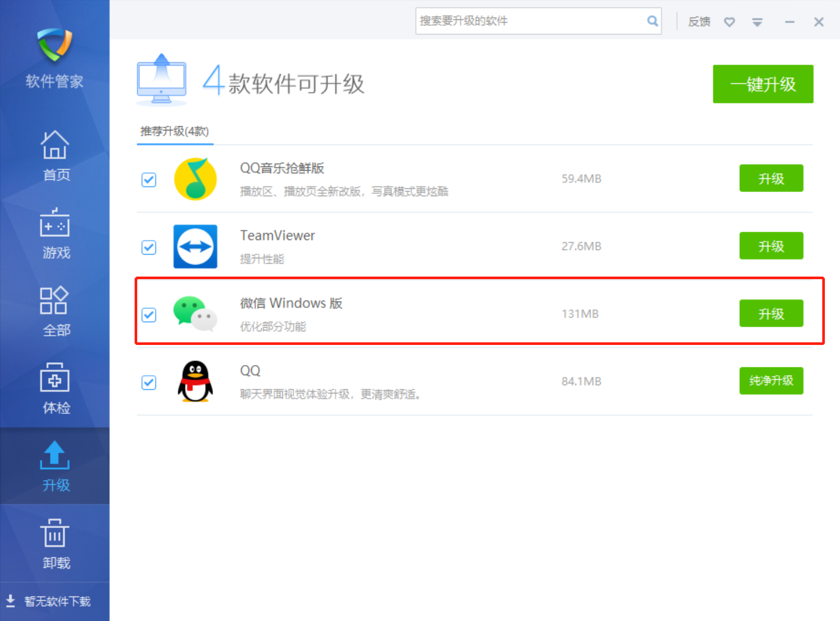
Task: Switch to 推荐升级(4款) tab
Action: [175, 131]
